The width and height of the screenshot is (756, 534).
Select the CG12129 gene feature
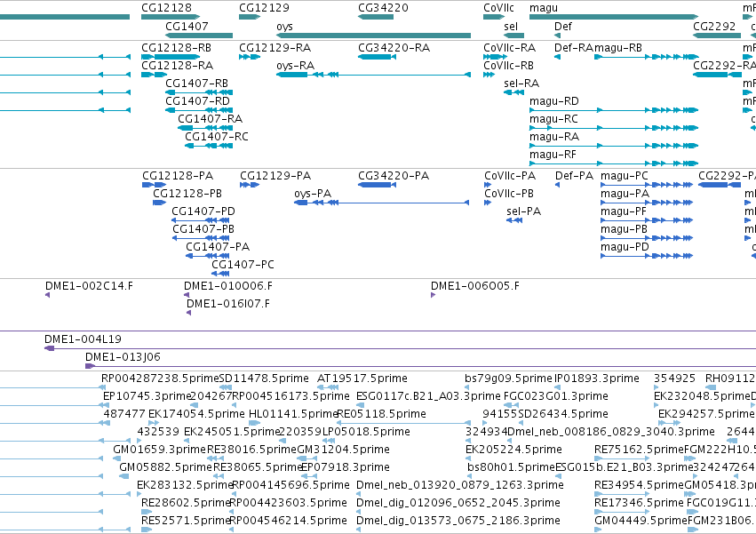coord(250,17)
